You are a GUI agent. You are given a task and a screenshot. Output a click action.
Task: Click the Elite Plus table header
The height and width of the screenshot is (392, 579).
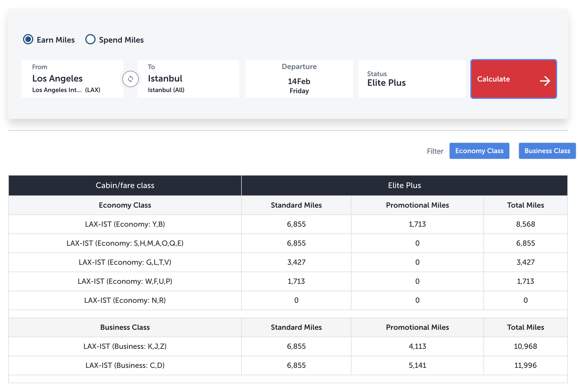point(404,185)
